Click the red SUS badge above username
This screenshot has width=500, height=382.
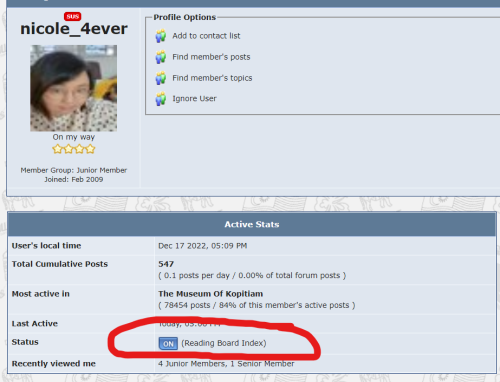point(73,16)
